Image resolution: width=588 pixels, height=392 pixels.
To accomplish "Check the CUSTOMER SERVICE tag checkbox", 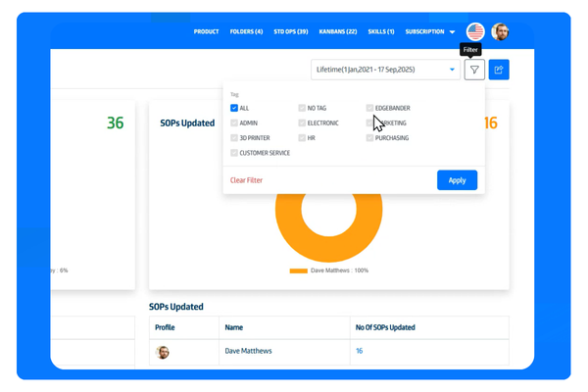I will pos(234,153).
